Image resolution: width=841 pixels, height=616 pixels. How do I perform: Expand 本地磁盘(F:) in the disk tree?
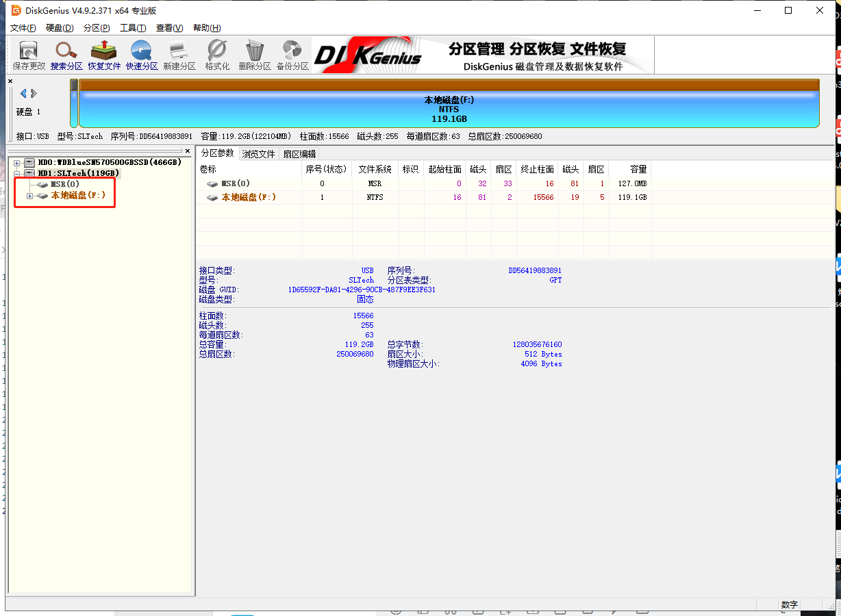coord(29,196)
